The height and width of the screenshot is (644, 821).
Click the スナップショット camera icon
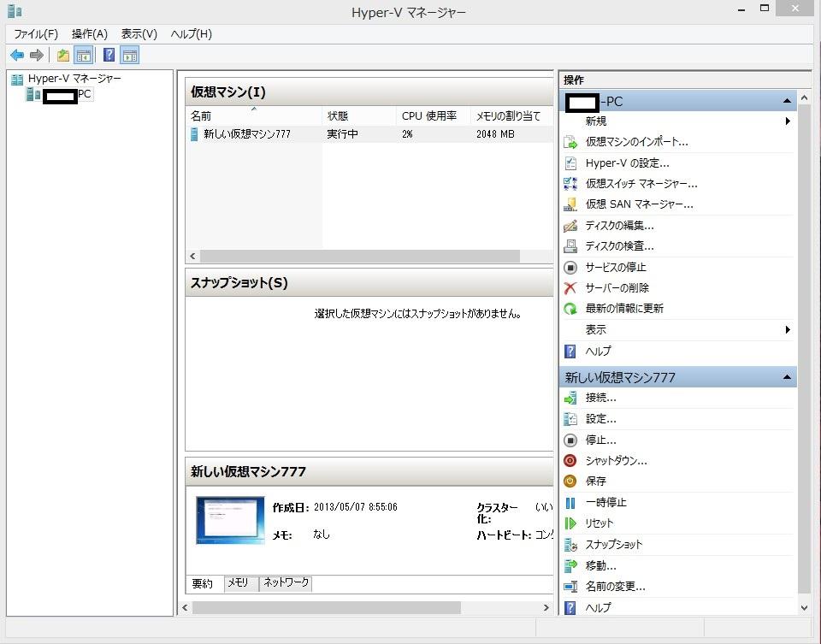570,545
